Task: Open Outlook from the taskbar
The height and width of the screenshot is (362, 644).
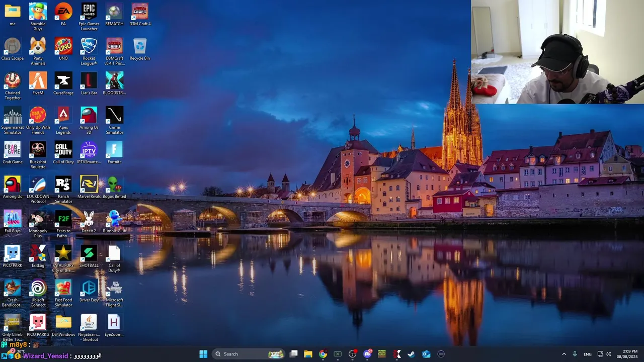Action: 426,354
